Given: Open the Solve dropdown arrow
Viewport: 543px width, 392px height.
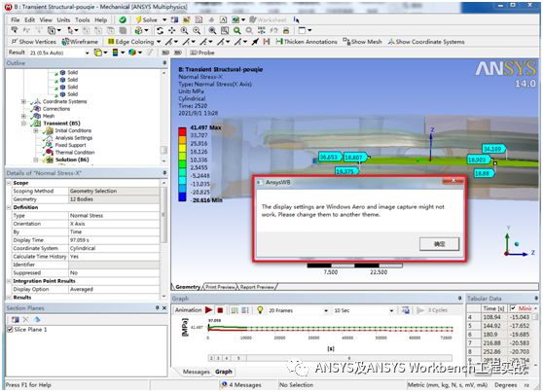Looking at the screenshot, I should pyautogui.click(x=164, y=19).
